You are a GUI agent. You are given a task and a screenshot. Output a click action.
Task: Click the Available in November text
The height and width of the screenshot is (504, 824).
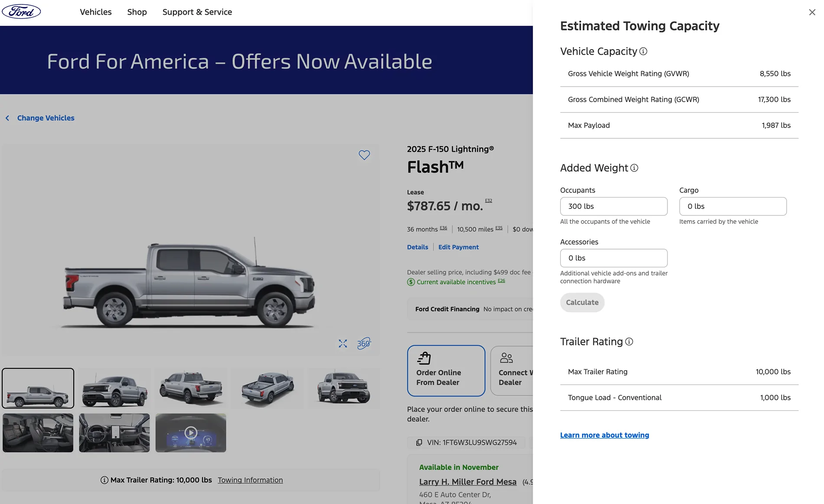[459, 468]
